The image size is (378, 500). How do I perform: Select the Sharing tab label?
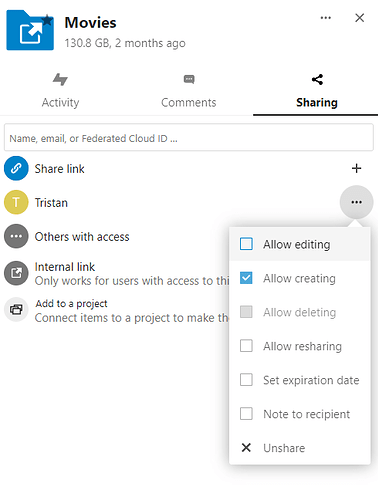(317, 102)
